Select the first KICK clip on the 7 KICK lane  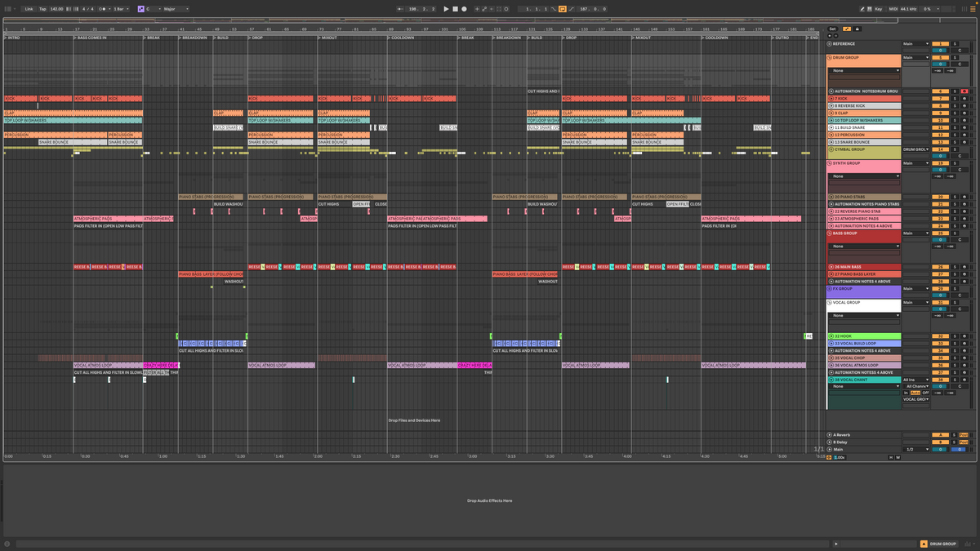(x=20, y=99)
